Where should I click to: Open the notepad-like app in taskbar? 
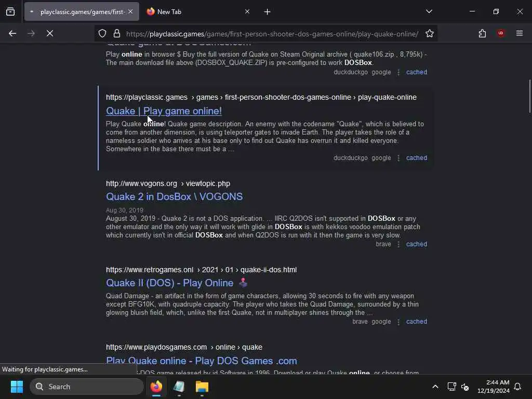point(179,387)
